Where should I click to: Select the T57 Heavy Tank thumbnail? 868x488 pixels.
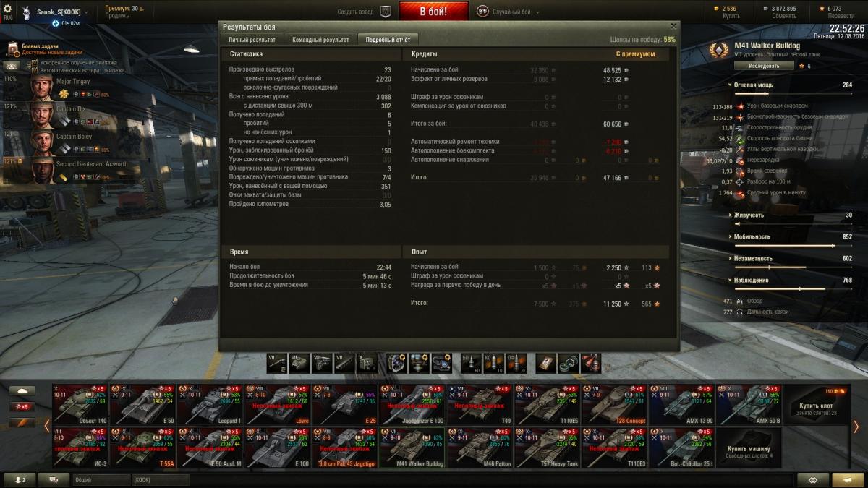tap(546, 448)
